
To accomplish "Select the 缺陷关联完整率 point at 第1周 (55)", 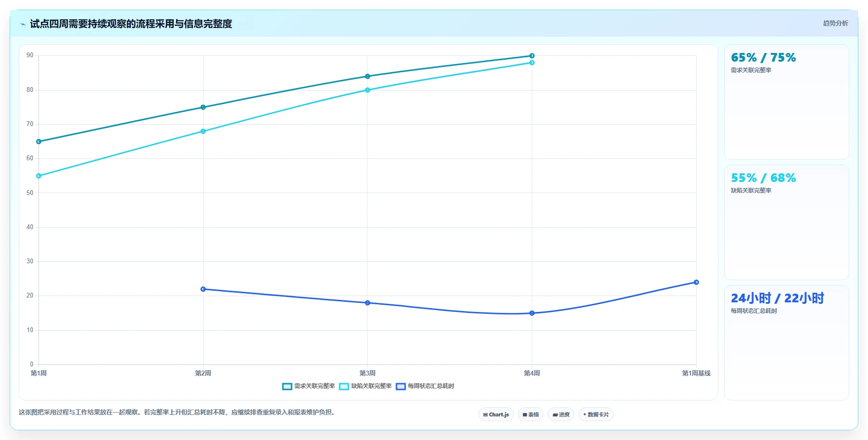I will click(39, 176).
